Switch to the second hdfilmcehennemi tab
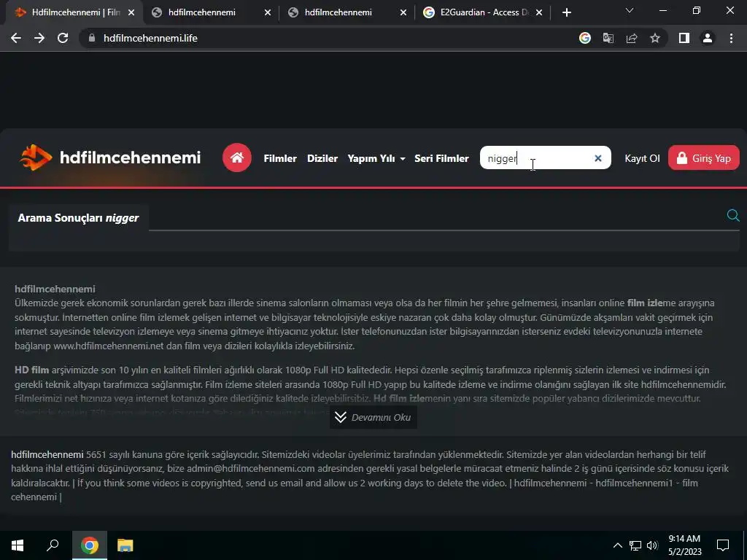The width and height of the screenshot is (747, 560). click(x=210, y=13)
